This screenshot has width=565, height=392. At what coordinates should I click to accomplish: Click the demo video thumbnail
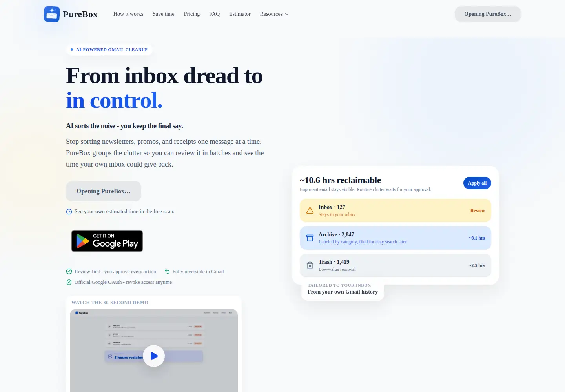point(154,350)
